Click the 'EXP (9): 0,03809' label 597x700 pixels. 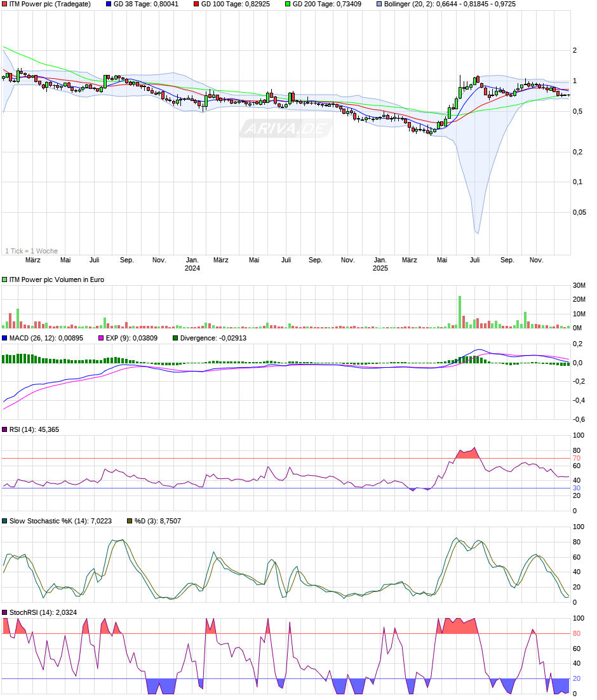click(131, 338)
